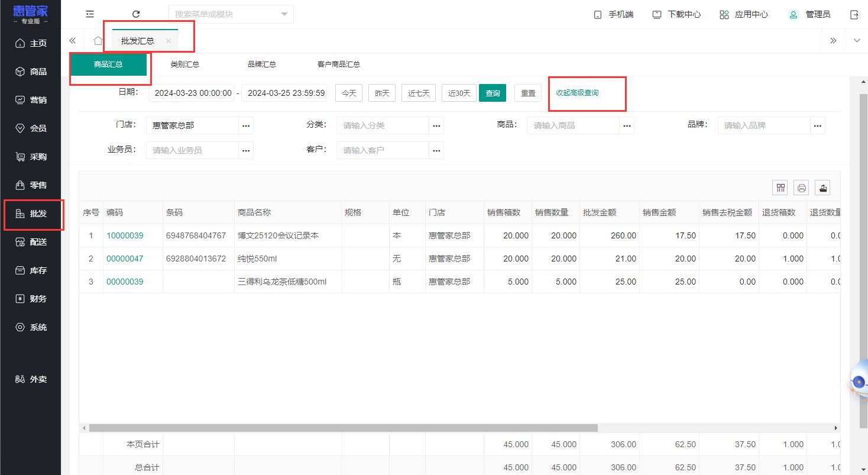Click the green 查询 button
Viewport: 868px width, 475px height.
[493, 93]
